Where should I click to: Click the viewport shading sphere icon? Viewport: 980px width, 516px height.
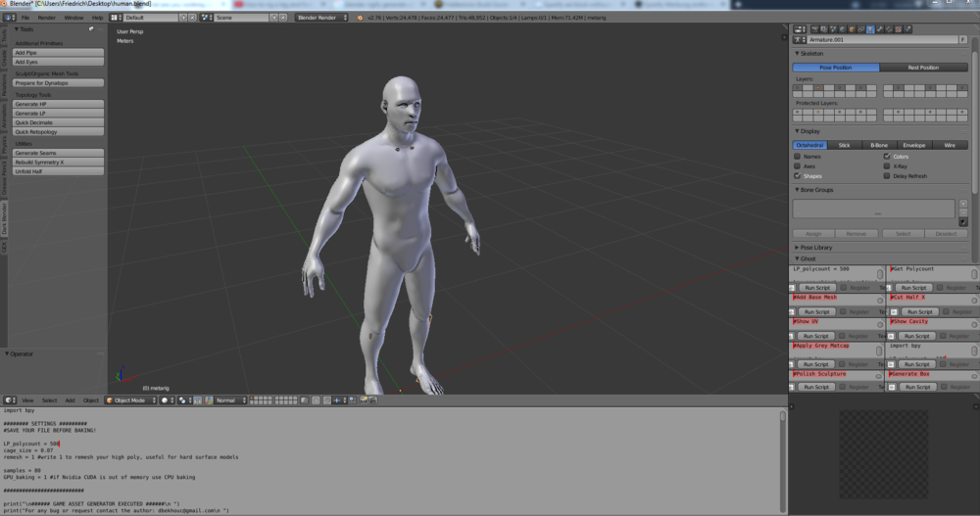[166, 400]
